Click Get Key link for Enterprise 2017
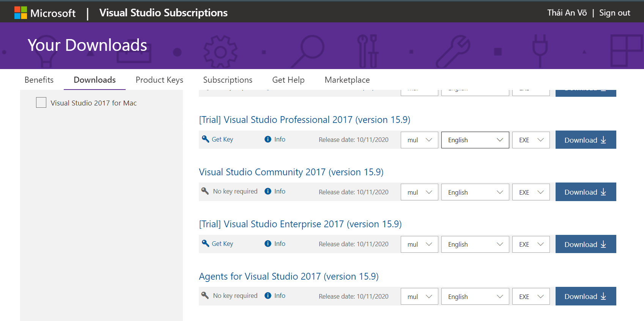 222,244
